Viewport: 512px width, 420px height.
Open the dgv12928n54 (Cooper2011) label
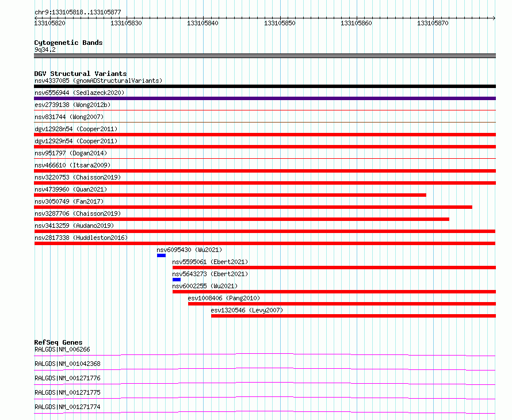(x=76, y=129)
